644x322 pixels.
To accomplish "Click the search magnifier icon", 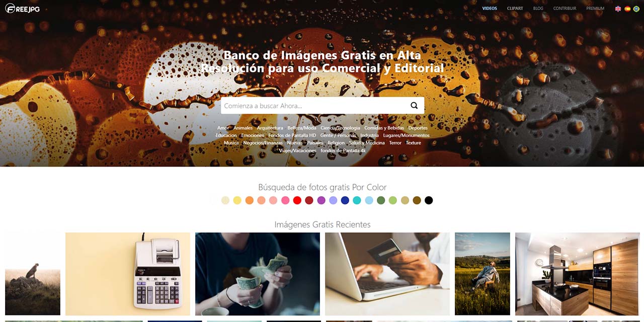I will click(414, 106).
